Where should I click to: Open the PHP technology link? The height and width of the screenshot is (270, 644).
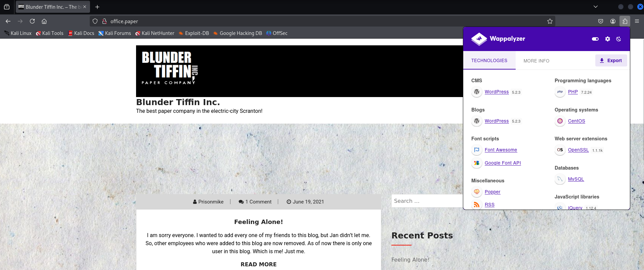(x=573, y=92)
